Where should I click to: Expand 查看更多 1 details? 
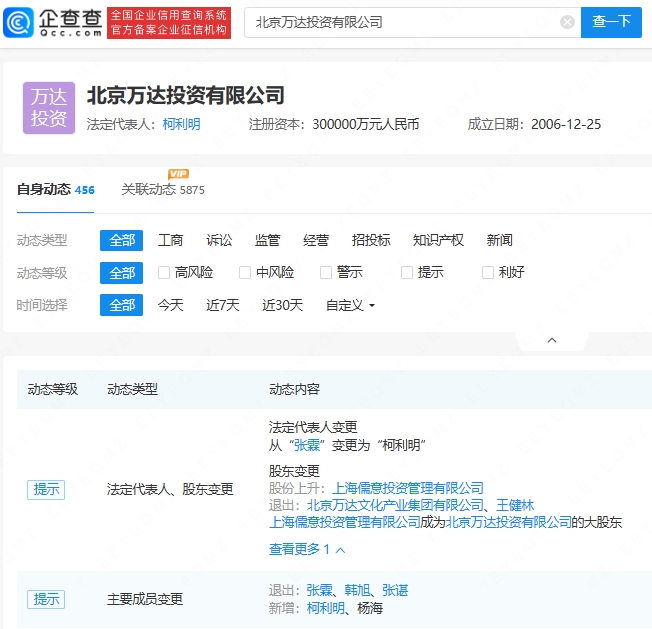click(x=307, y=549)
